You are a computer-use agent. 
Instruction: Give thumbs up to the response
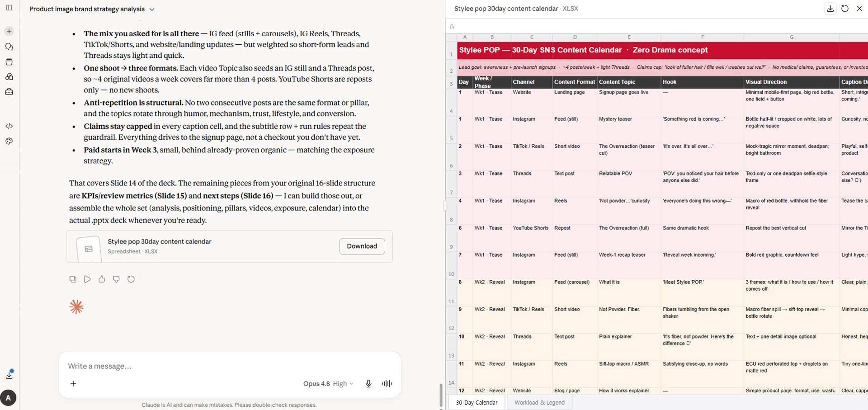tap(102, 279)
